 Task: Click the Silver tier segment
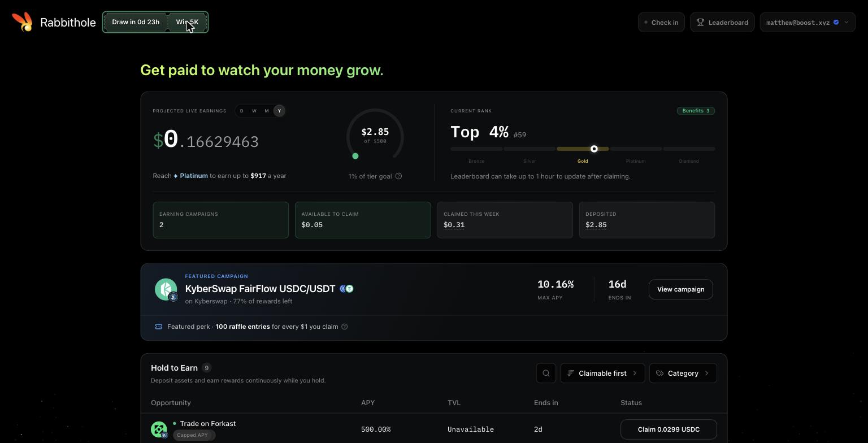[x=530, y=149]
